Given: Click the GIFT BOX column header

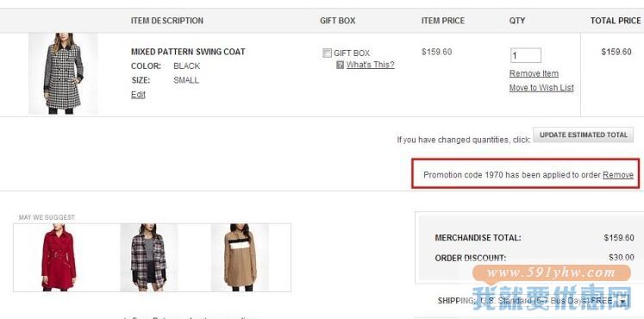Looking at the screenshot, I should [338, 21].
